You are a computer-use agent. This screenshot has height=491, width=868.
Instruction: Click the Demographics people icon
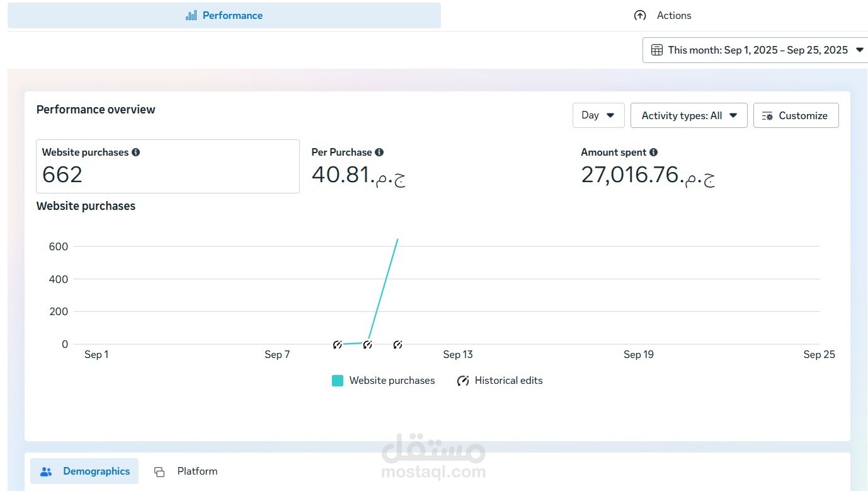[45, 471]
